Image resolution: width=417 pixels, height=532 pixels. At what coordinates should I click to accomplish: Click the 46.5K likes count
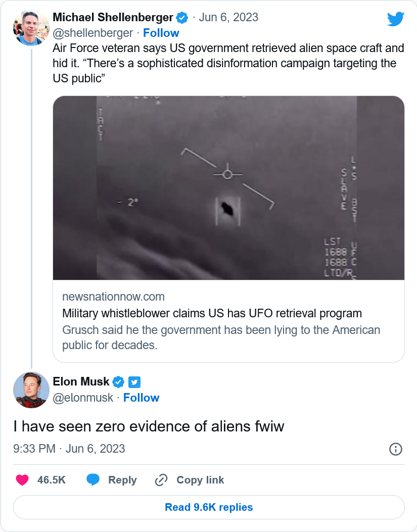(52, 480)
